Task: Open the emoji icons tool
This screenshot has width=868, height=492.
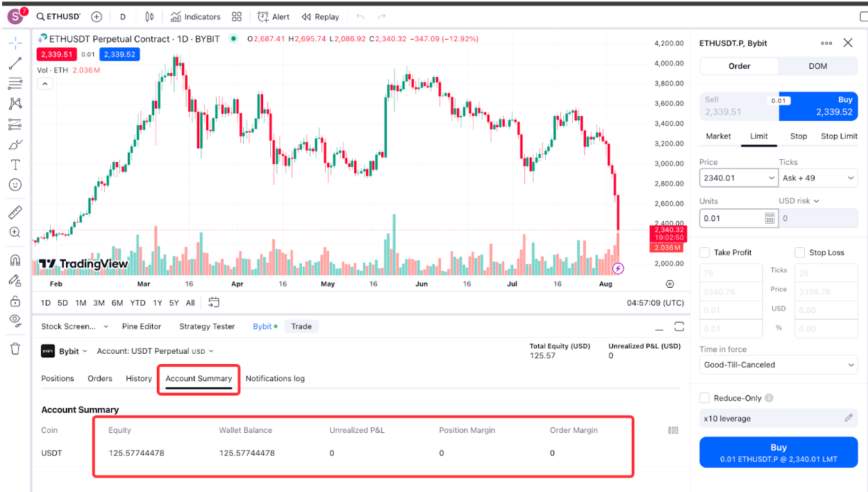Action: pyautogui.click(x=15, y=185)
